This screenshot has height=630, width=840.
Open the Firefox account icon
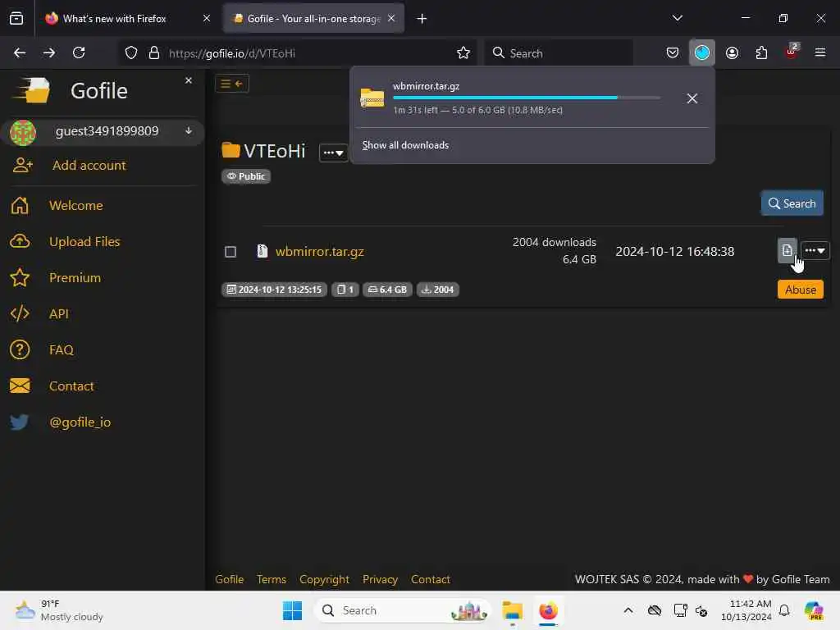pos(732,52)
